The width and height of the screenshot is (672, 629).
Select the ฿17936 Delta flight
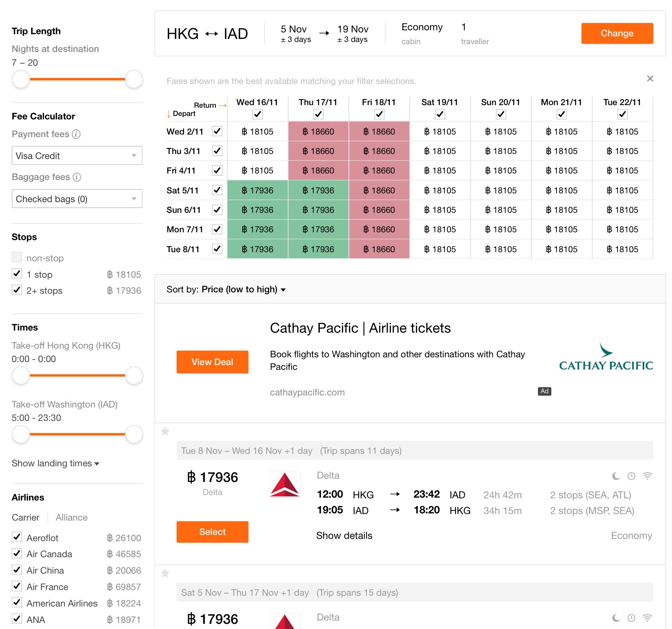pyautogui.click(x=212, y=532)
